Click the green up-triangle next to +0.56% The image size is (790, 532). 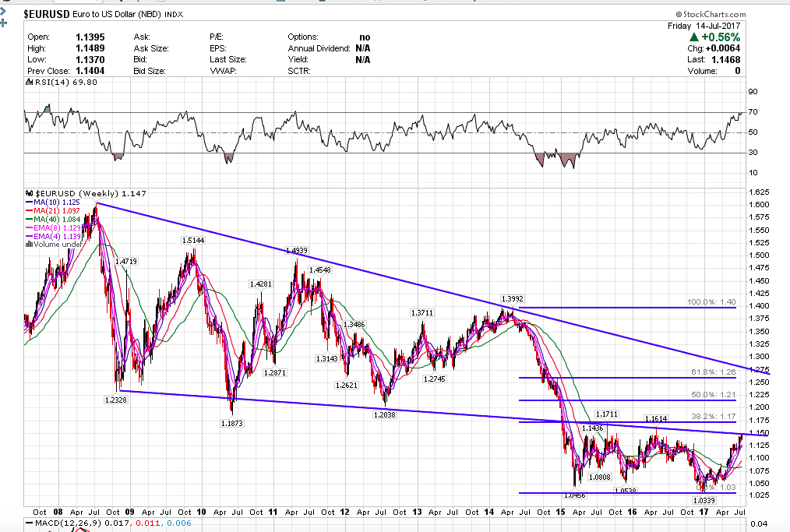pos(693,37)
